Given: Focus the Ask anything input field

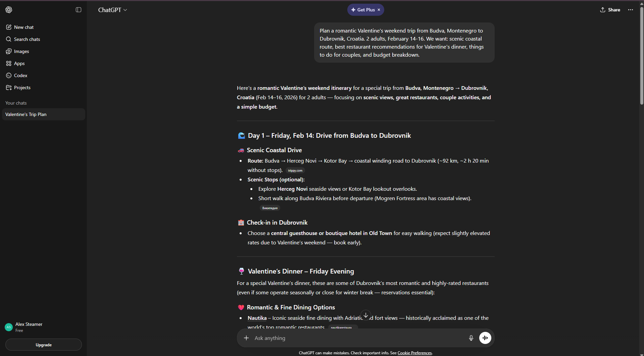Looking at the screenshot, I should [x=356, y=338].
